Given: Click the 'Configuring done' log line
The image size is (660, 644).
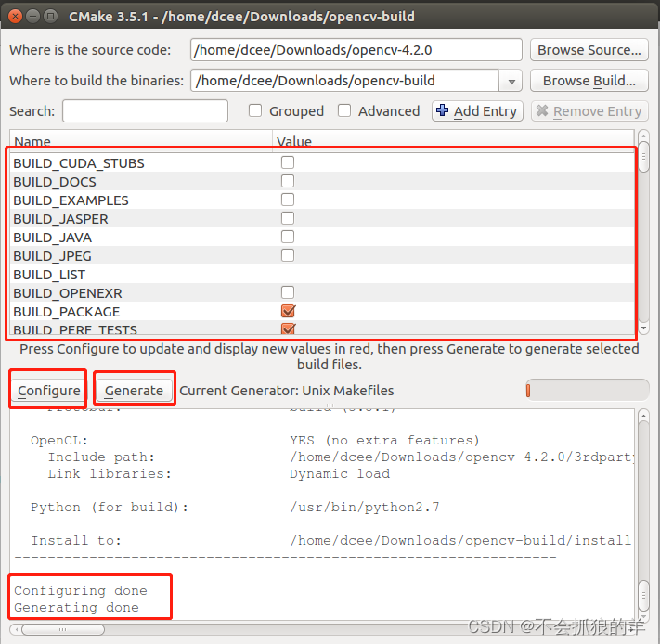Looking at the screenshot, I should (81, 590).
